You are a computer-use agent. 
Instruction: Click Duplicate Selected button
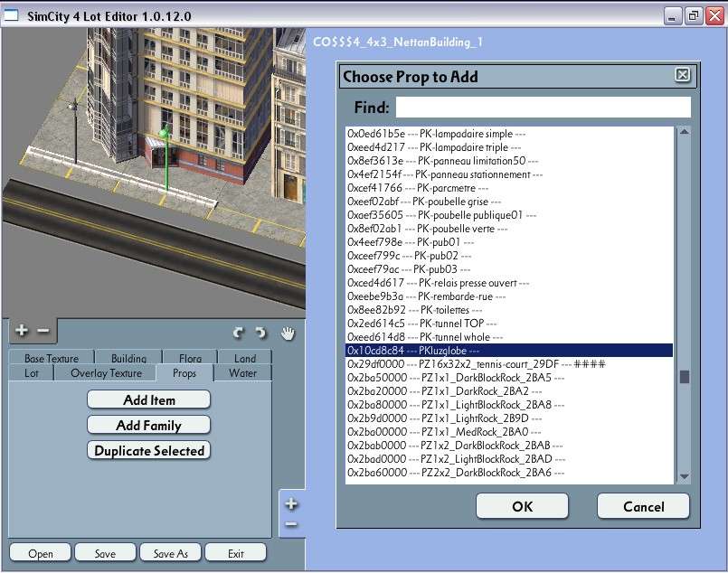click(148, 450)
